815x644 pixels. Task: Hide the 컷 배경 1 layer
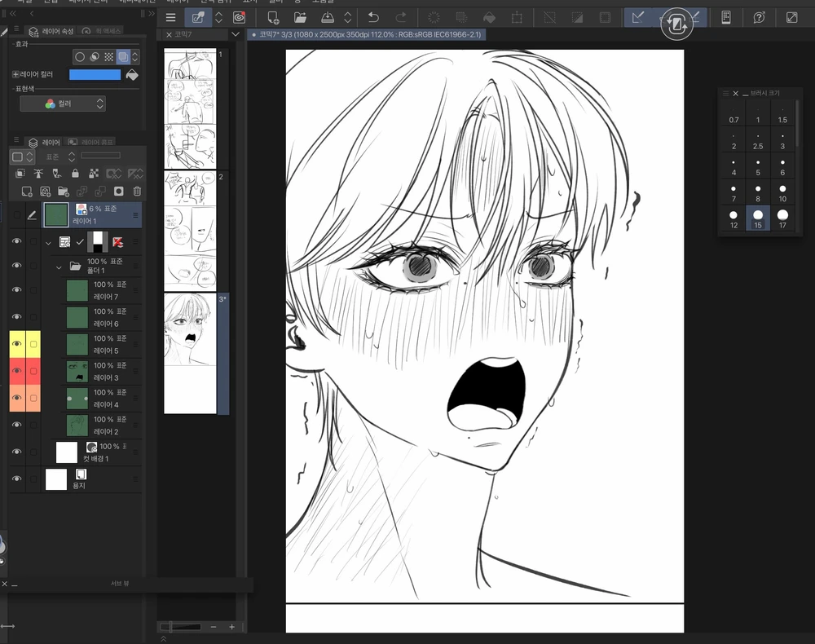(16, 452)
